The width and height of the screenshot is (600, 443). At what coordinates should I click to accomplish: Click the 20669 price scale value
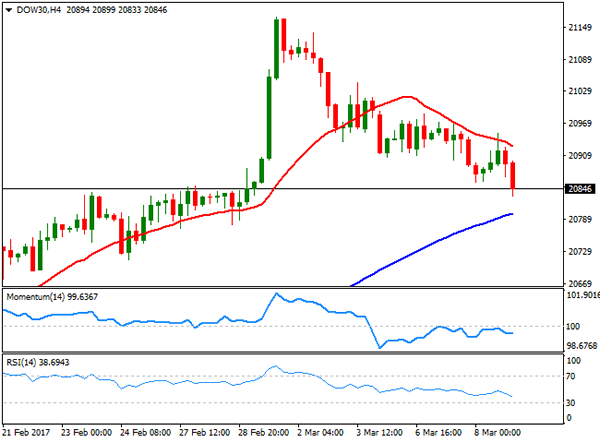tap(580, 283)
